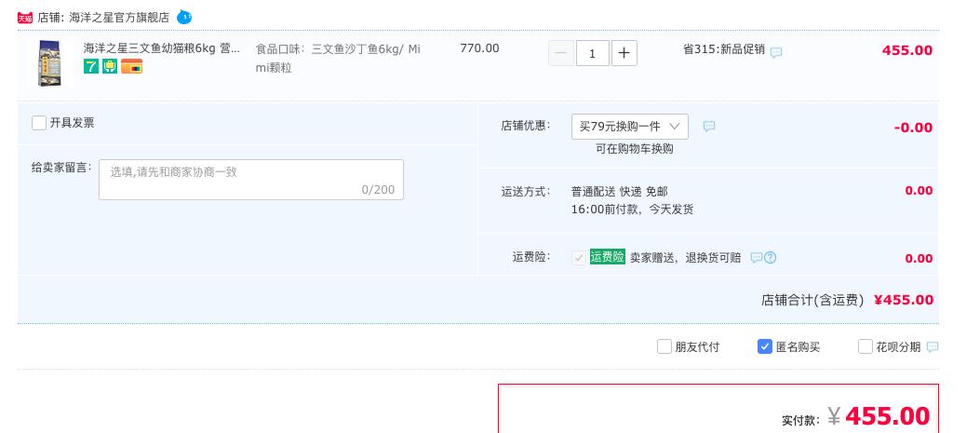Click the 店铺合计(含运费) label
The height and width of the screenshot is (433, 980).
tap(812, 300)
